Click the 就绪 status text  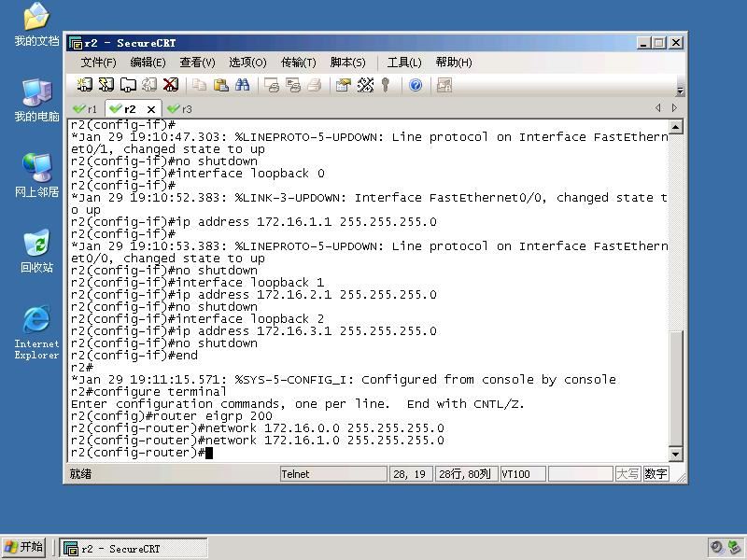[x=80, y=474]
